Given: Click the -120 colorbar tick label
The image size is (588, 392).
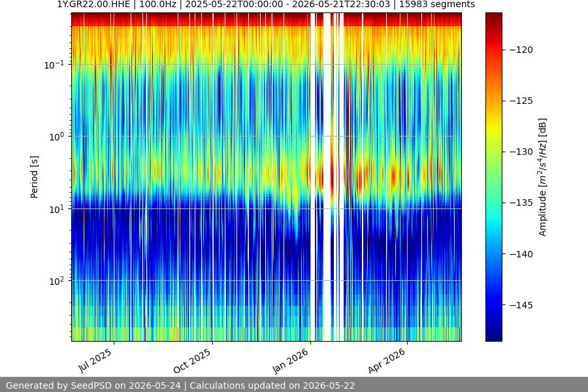Looking at the screenshot, I should pyautogui.click(x=521, y=50).
